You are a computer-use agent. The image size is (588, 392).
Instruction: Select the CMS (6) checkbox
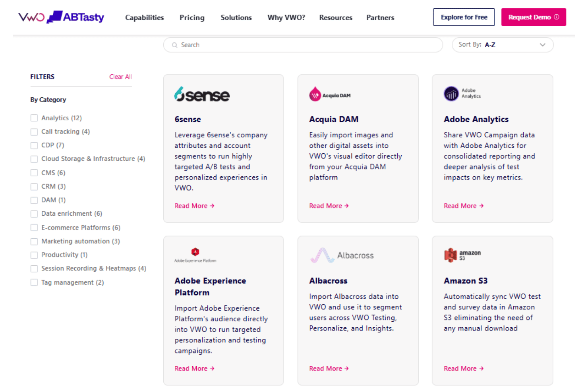click(34, 173)
